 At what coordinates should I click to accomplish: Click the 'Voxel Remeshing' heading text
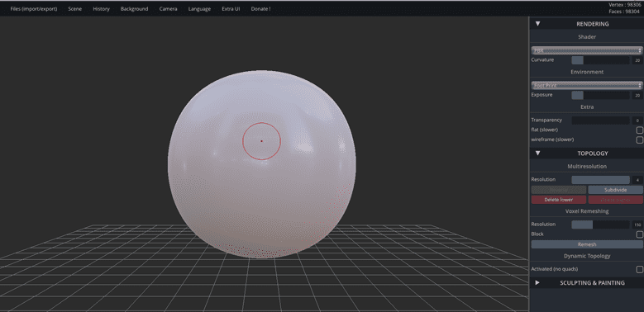587,211
